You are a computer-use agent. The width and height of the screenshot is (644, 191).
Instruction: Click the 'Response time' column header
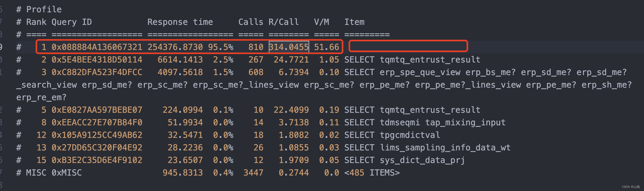[180, 22]
